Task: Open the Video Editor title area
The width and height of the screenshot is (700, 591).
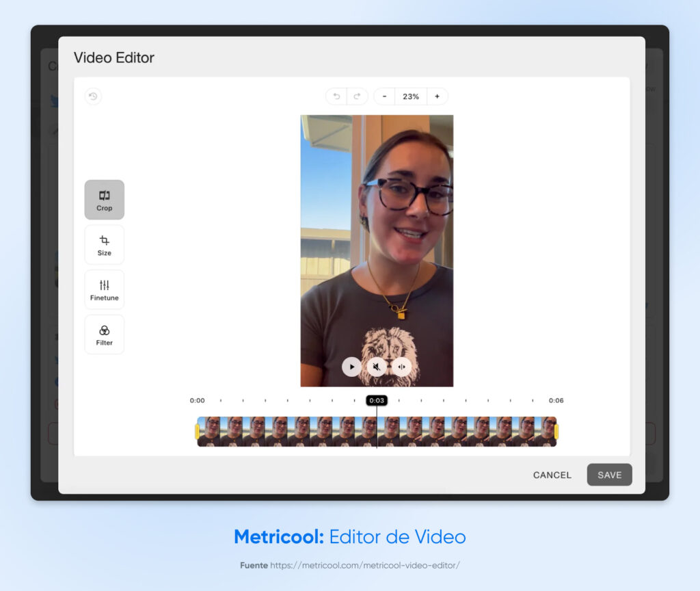Action: pyautogui.click(x=114, y=58)
